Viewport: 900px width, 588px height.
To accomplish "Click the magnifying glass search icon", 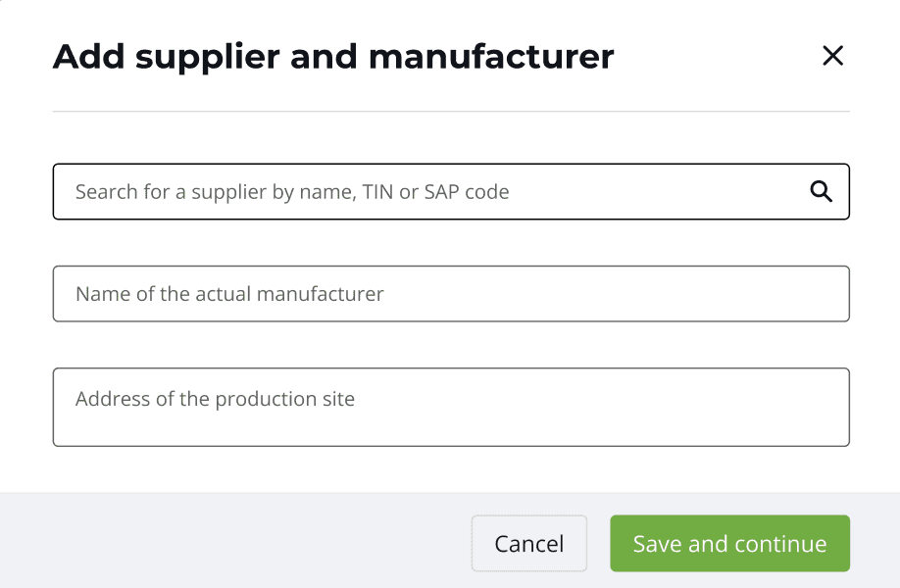I will pos(821,191).
